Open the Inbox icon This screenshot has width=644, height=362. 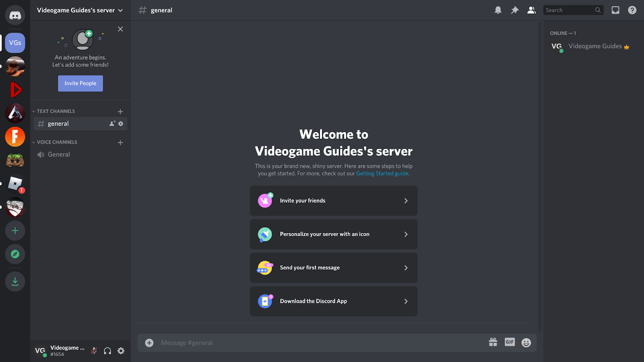click(x=615, y=10)
